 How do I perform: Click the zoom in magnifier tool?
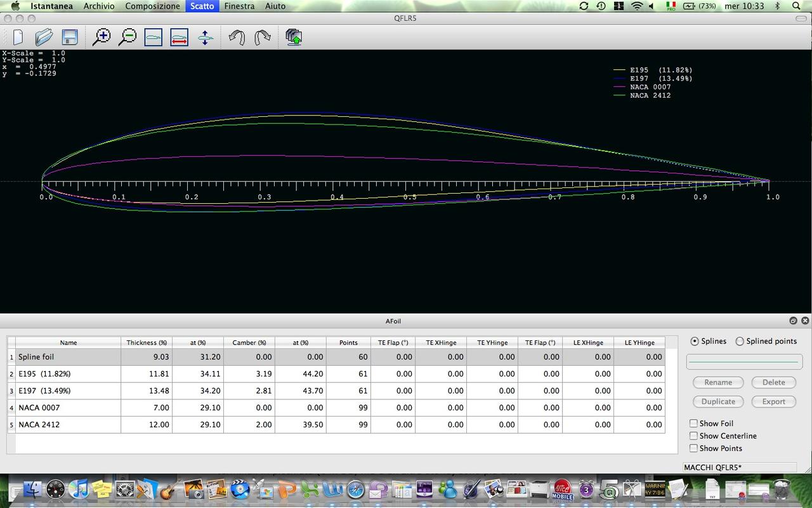point(101,37)
